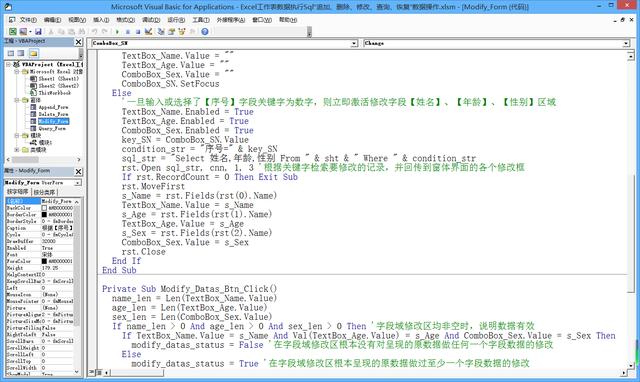This screenshot has width=640, height=382.
Task: Click View Object icon in Project panel
Action: [x=21, y=53]
